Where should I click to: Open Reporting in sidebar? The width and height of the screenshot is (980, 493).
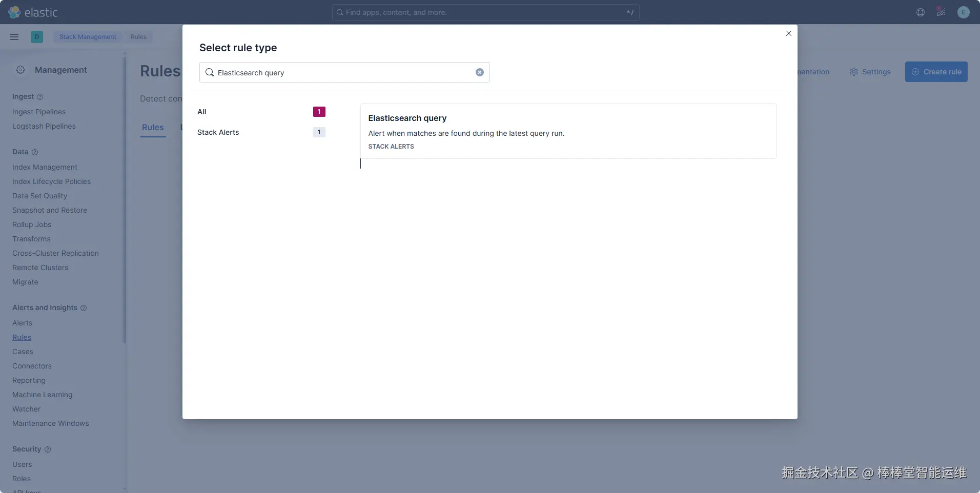[29, 380]
